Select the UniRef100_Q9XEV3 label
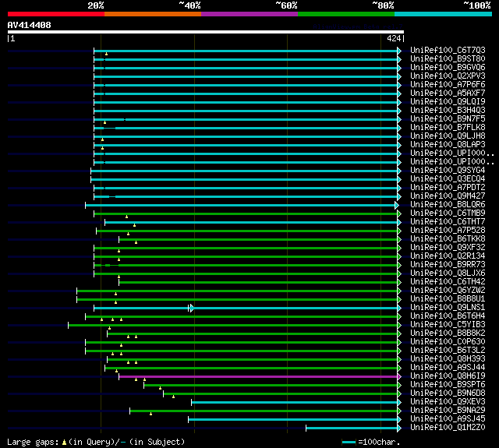Image resolution: width=499 pixels, height=448 pixels. point(448,402)
